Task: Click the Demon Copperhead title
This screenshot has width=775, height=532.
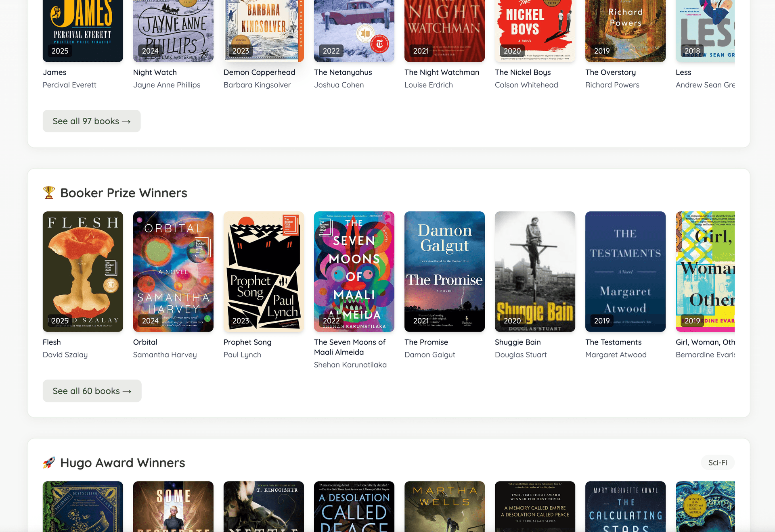Action: 259,72
